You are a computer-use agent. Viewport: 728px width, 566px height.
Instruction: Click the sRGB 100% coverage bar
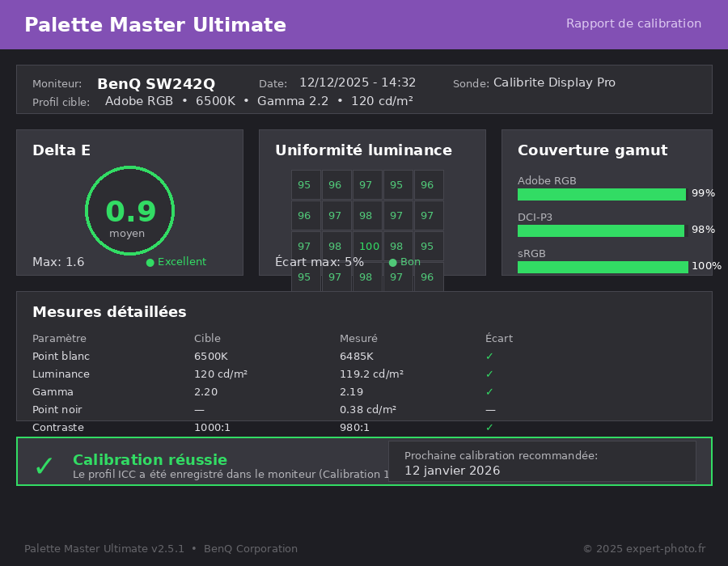tap(603, 267)
